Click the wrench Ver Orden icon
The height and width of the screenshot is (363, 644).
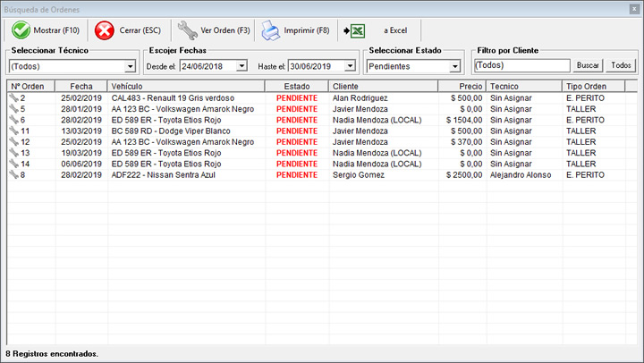[187, 30]
